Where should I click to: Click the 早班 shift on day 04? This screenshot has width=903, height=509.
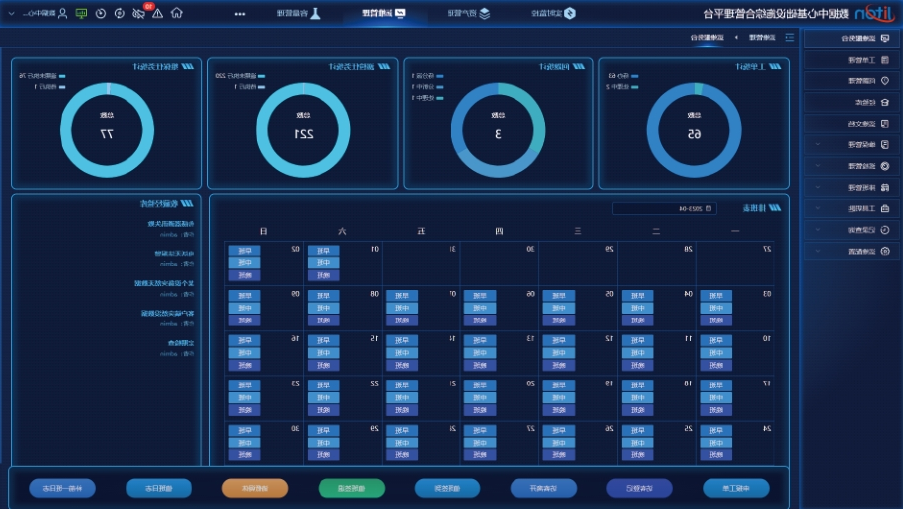tap(637, 296)
